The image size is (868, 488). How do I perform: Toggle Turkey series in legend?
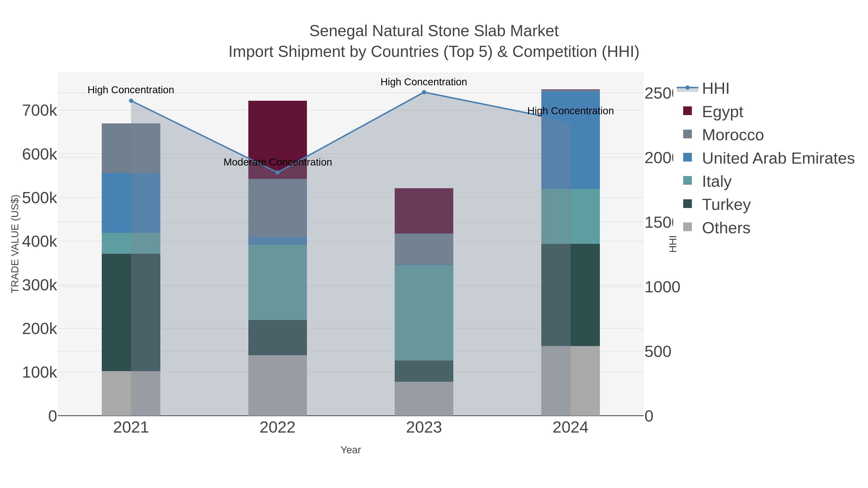[717, 204]
